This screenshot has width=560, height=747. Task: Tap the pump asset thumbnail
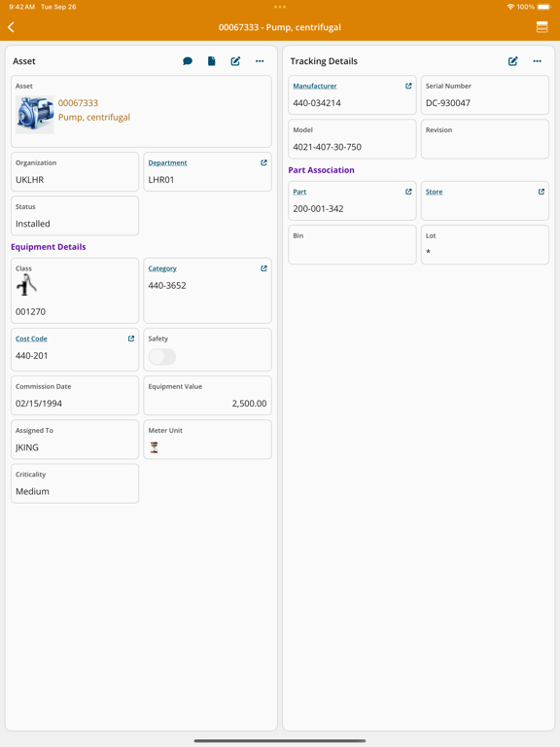[x=35, y=115]
